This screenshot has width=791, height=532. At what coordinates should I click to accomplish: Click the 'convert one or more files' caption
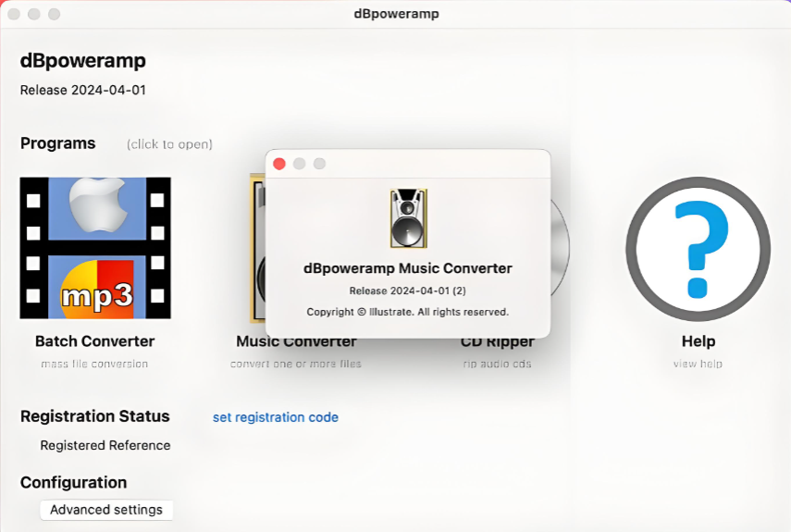tap(296, 364)
